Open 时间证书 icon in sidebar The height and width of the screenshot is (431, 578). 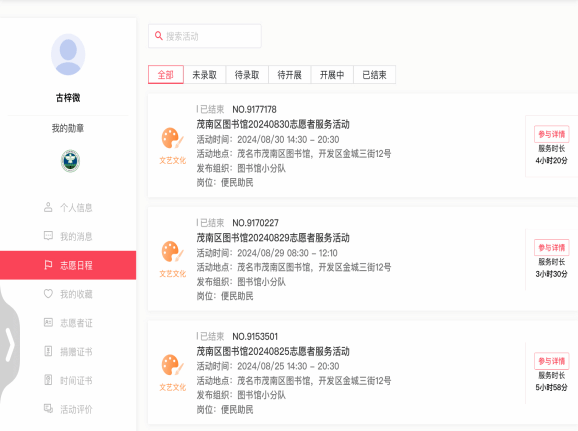pyautogui.click(x=48, y=380)
